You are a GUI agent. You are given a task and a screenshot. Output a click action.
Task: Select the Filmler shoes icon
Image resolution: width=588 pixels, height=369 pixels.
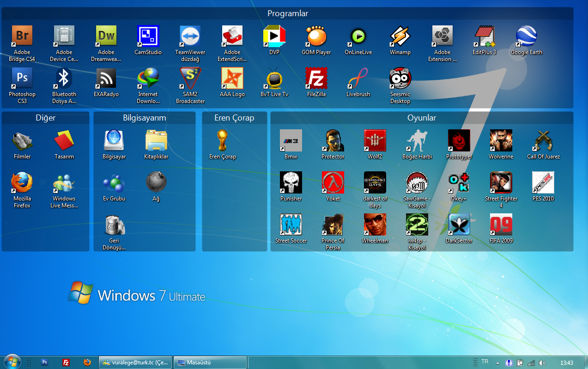(22, 140)
